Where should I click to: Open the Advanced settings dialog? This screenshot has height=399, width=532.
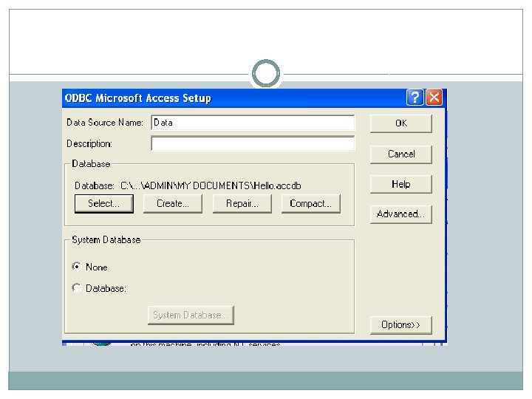(x=400, y=214)
